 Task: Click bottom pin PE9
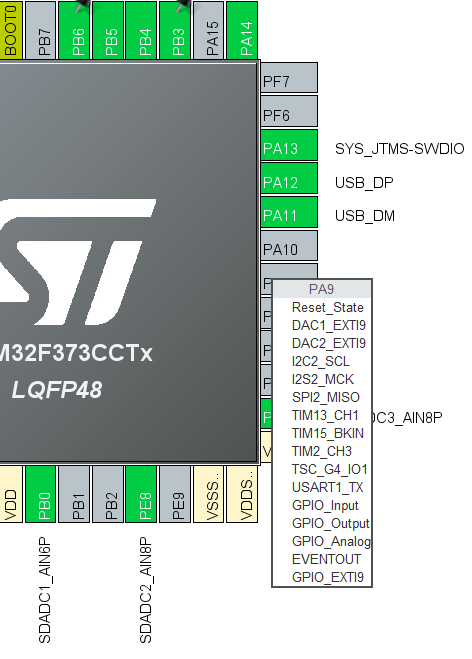[x=175, y=494]
